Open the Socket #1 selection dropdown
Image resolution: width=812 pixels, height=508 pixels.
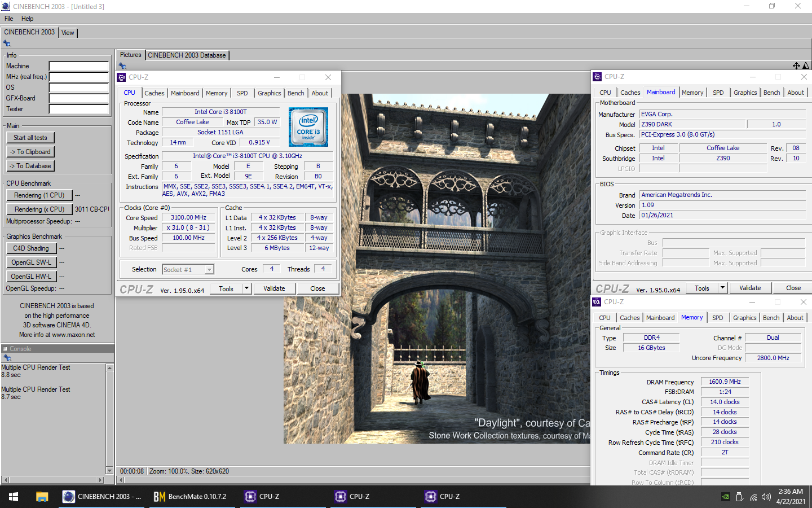pos(209,270)
